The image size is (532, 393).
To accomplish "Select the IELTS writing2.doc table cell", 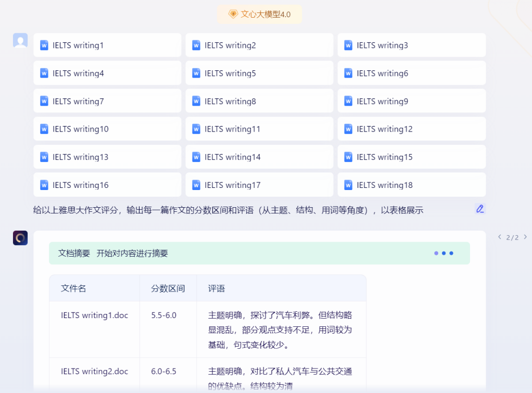I will 94,371.
